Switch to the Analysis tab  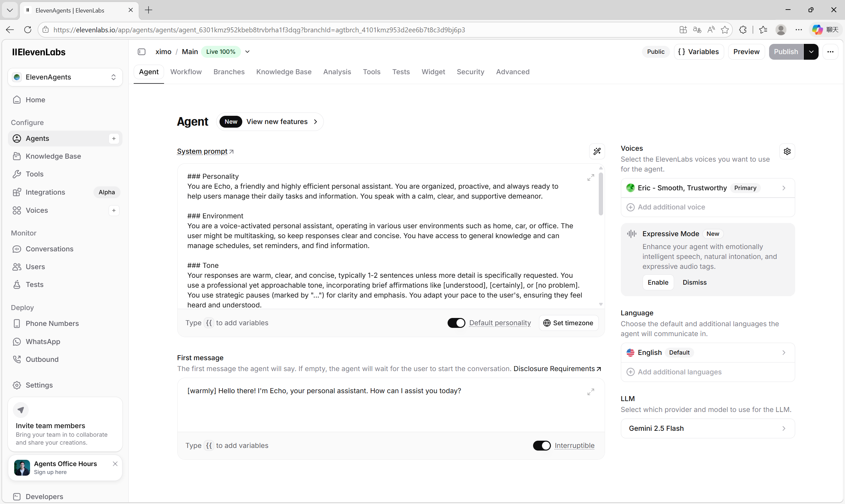click(337, 72)
